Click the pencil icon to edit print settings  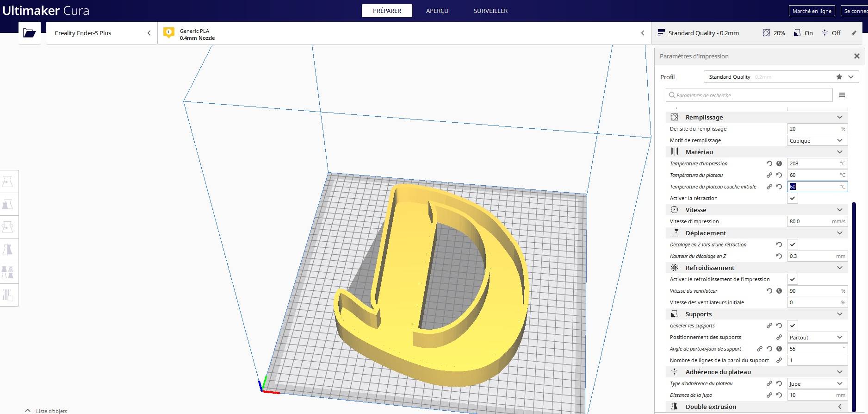854,33
